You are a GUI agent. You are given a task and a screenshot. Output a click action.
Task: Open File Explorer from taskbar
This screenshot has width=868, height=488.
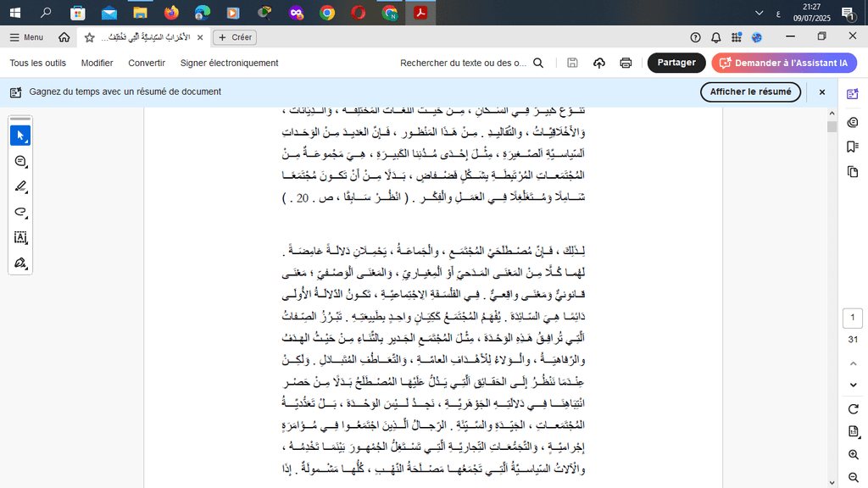tap(140, 12)
